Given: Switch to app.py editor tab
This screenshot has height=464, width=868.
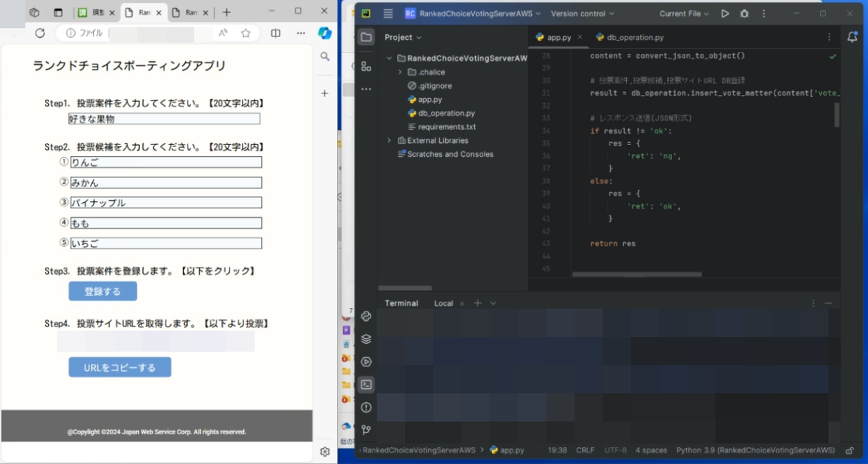Looking at the screenshot, I should [559, 37].
